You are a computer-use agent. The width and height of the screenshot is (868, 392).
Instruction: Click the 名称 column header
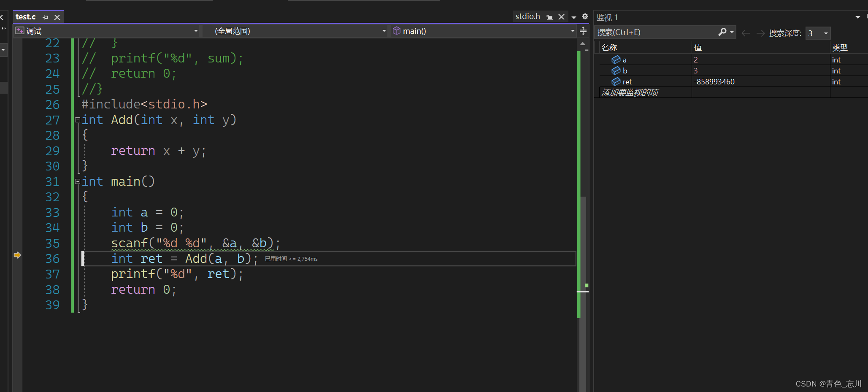coord(609,48)
